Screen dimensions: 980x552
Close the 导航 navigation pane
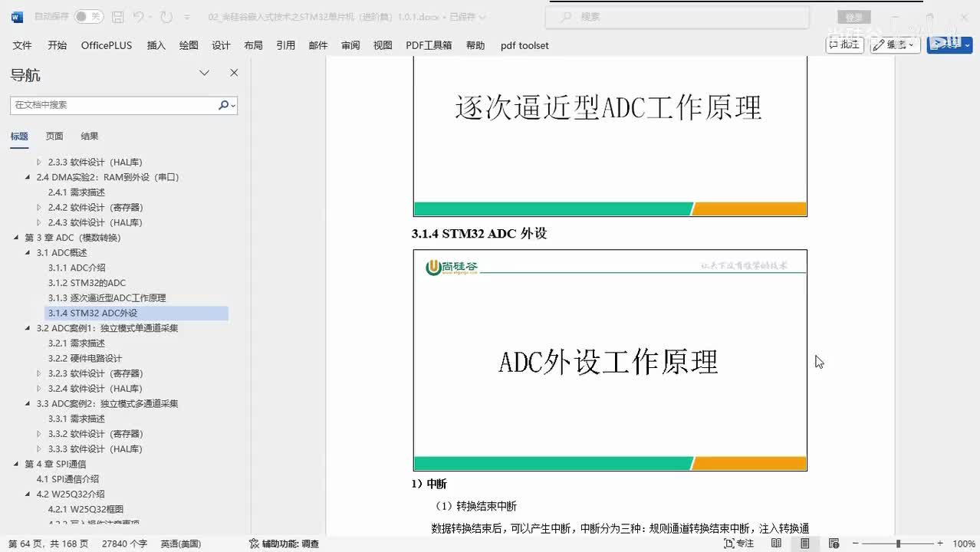point(234,73)
